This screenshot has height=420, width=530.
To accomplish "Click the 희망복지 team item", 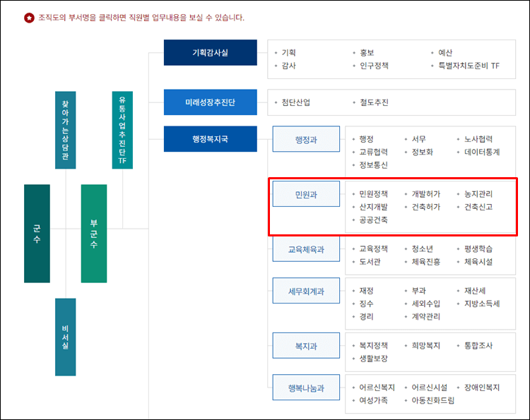I will [426, 345].
